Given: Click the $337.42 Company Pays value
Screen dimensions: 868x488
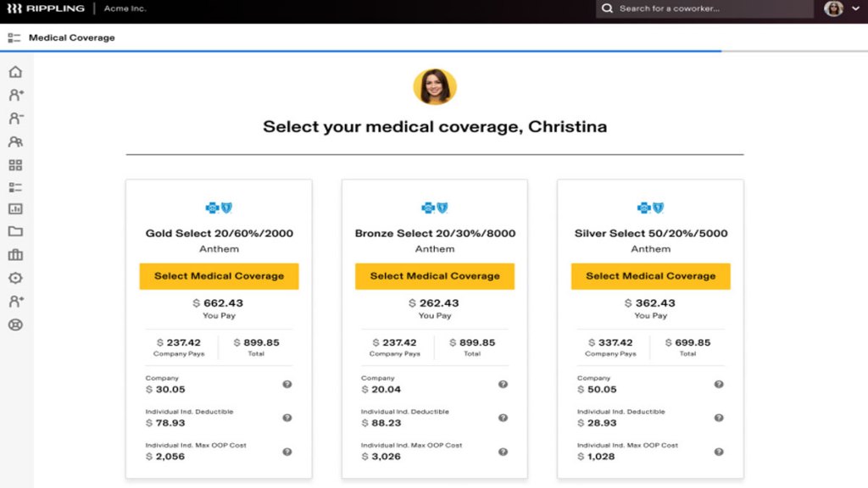Looking at the screenshot, I should pyautogui.click(x=610, y=342).
